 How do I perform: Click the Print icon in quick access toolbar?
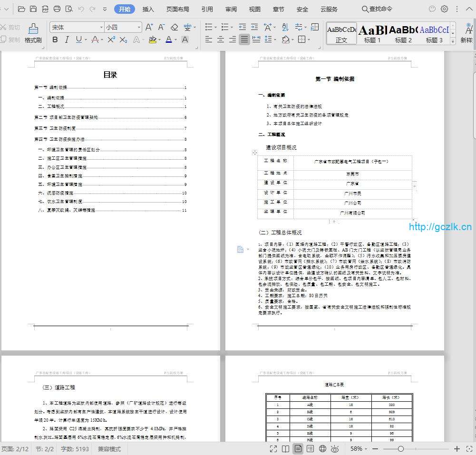click(57, 9)
